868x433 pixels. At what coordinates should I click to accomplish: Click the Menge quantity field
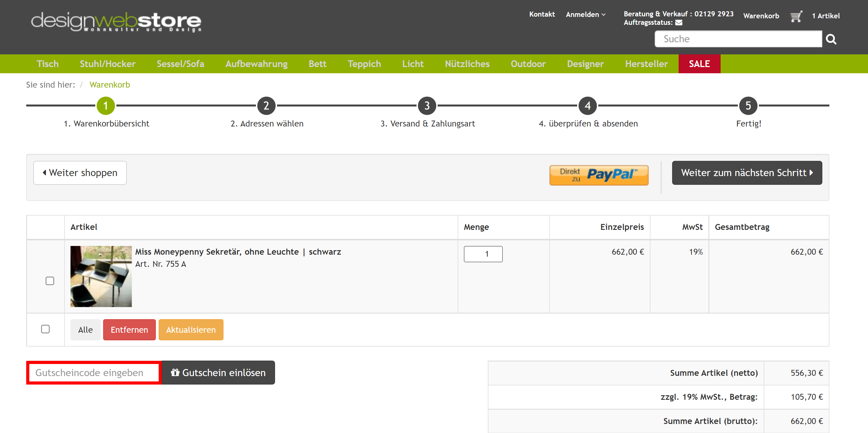click(x=483, y=254)
